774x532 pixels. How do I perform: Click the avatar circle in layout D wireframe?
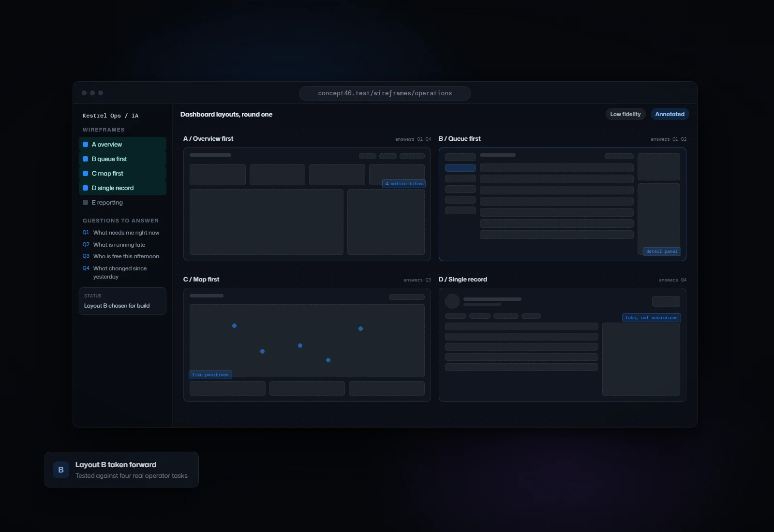pos(452,301)
